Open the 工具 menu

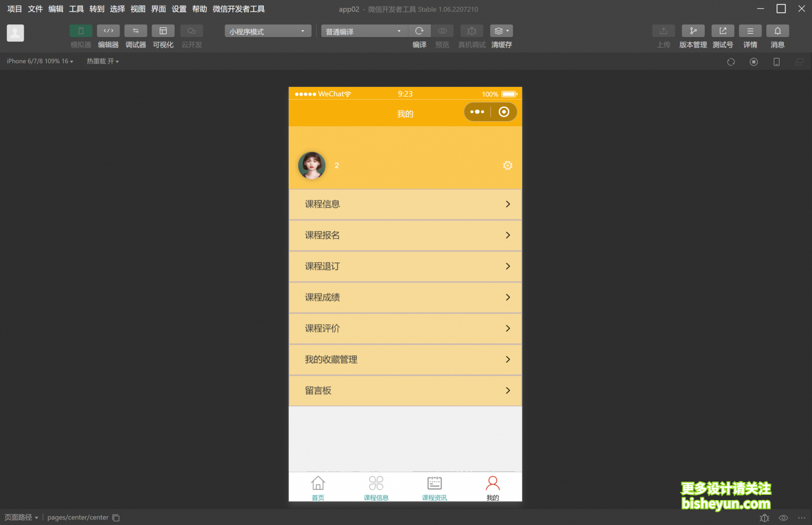point(77,9)
